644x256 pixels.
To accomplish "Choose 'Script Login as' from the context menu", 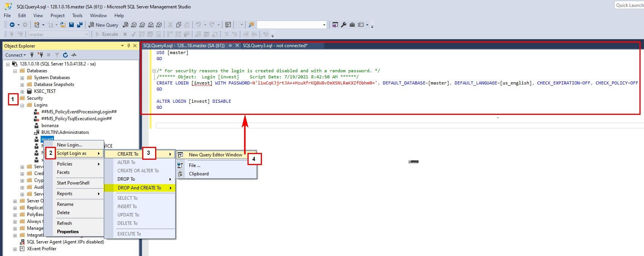I will [74, 153].
